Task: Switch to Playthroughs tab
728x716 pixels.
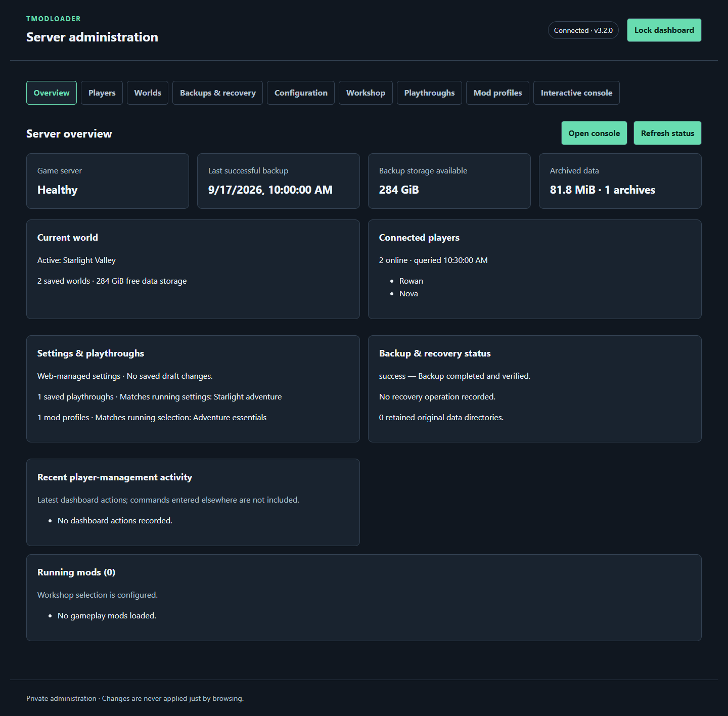Action: (x=429, y=93)
